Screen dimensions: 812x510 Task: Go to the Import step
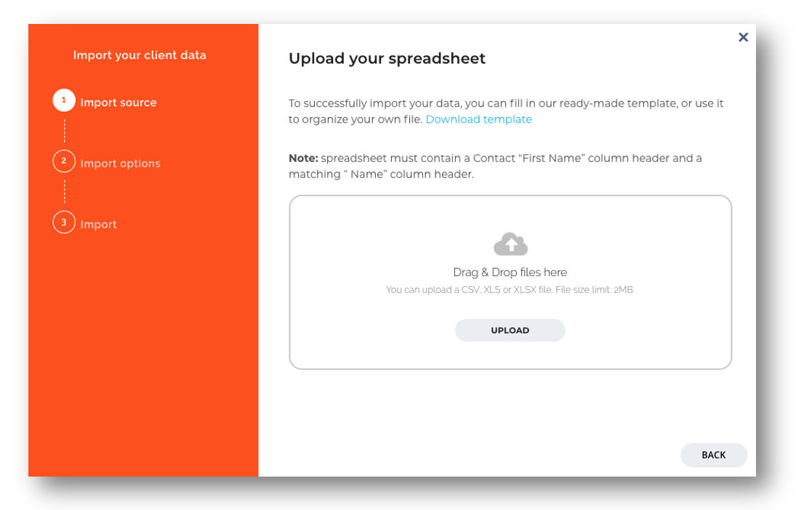(98, 224)
